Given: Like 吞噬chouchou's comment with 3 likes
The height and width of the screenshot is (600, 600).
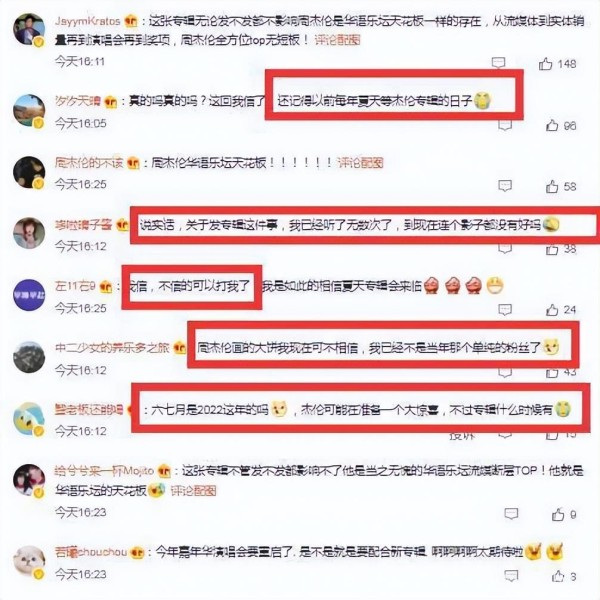Looking at the screenshot, I should point(558,576).
